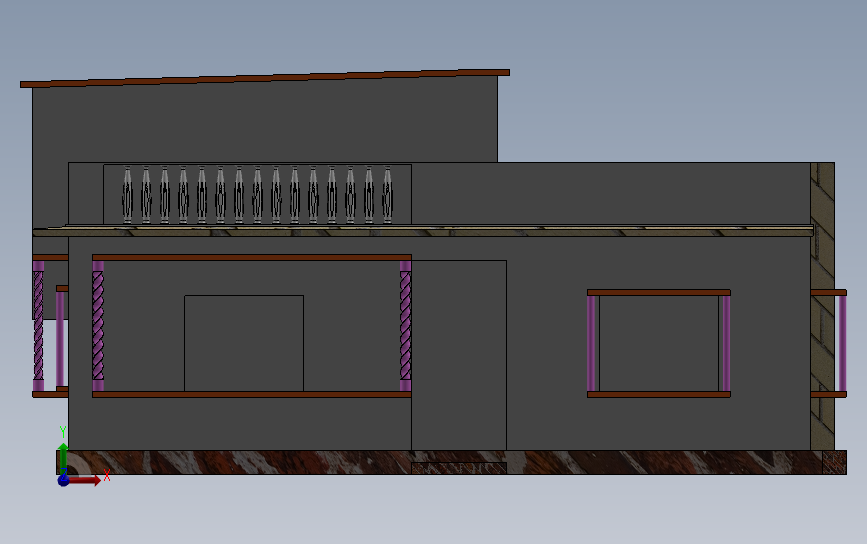Select the left twisted purple porch column
Image resolution: width=867 pixels, height=544 pixels.
click(x=98, y=326)
